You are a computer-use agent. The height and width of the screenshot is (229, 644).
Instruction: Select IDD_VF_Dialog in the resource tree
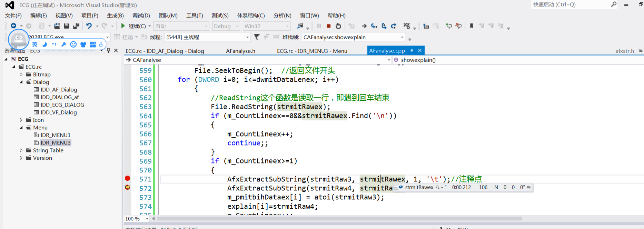[x=58, y=112]
